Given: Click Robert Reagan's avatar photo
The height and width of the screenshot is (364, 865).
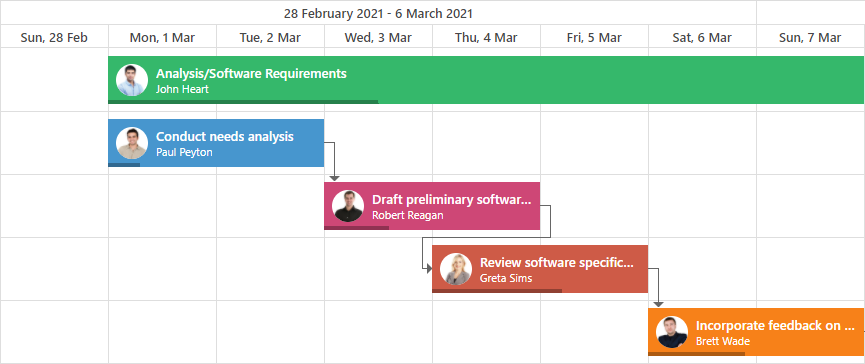Looking at the screenshot, I should [348, 206].
